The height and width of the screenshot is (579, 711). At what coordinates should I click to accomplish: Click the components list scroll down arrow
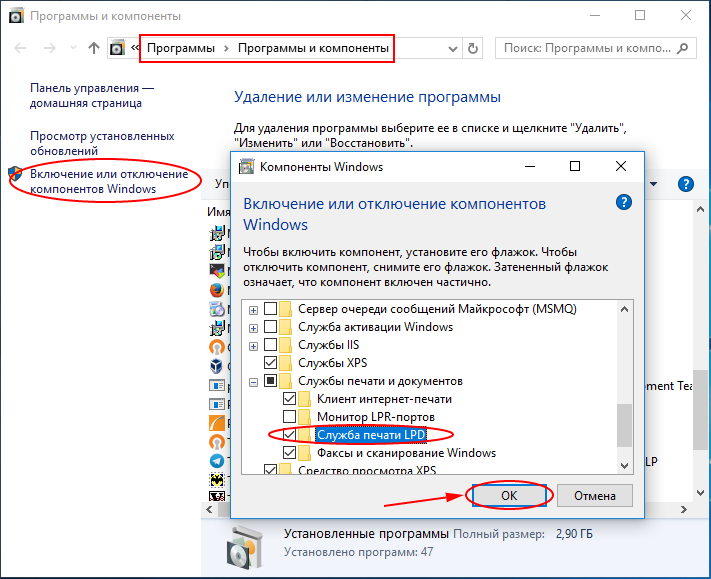coord(624,466)
